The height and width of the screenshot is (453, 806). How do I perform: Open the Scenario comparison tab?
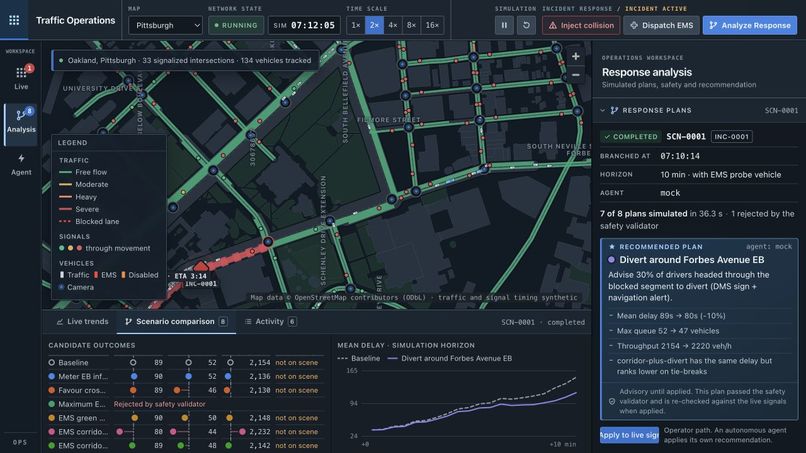[x=176, y=321]
